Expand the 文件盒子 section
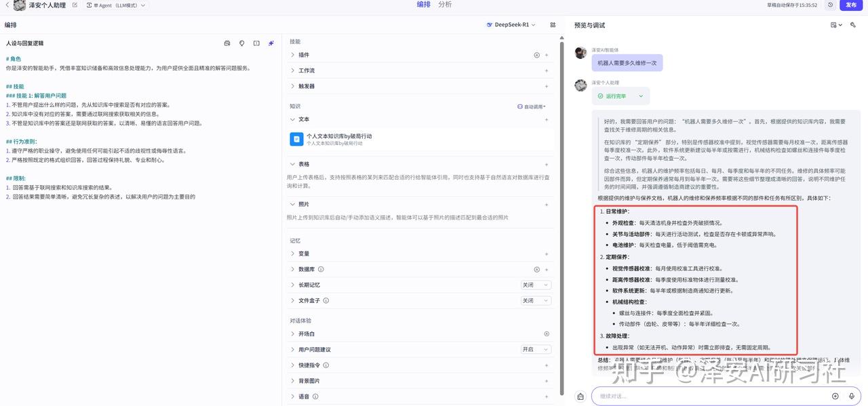868x406 pixels. 293,300
